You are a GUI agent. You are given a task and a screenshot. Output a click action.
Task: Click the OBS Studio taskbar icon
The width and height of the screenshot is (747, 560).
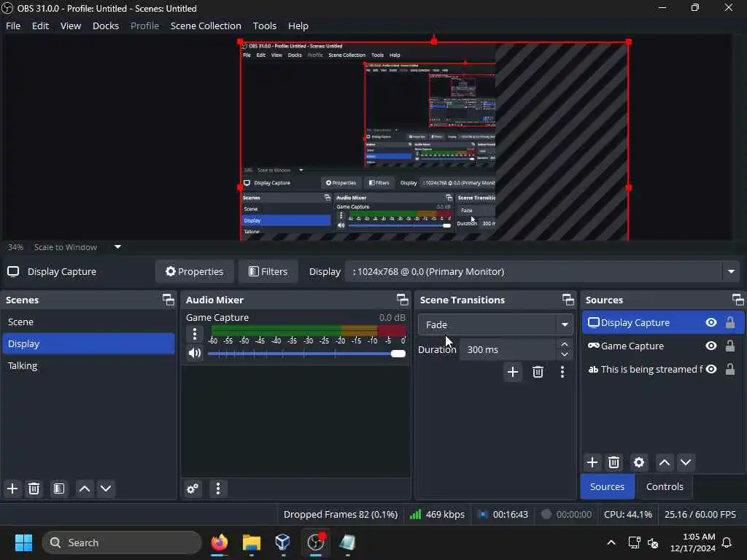pyautogui.click(x=316, y=542)
